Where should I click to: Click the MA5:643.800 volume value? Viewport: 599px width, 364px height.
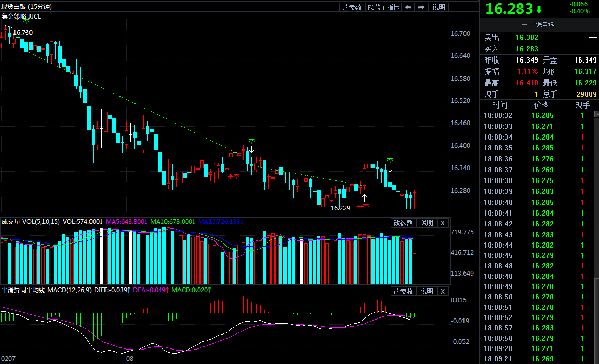coord(126,221)
